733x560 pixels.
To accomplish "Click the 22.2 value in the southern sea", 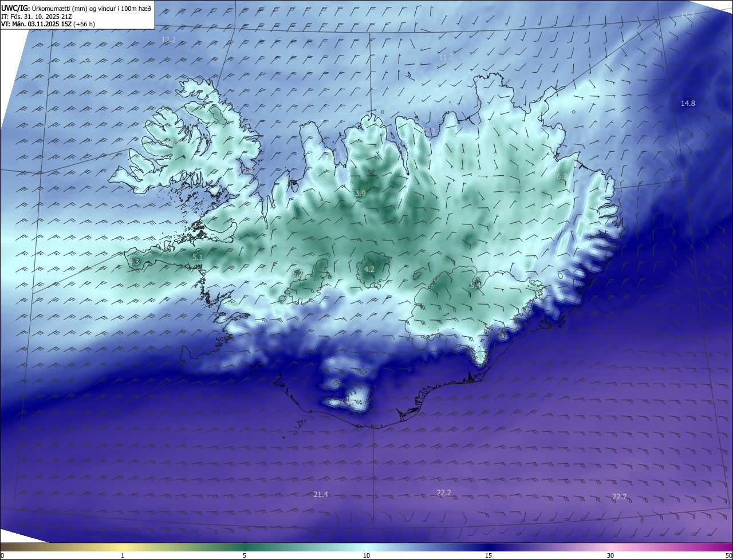I will [444, 492].
